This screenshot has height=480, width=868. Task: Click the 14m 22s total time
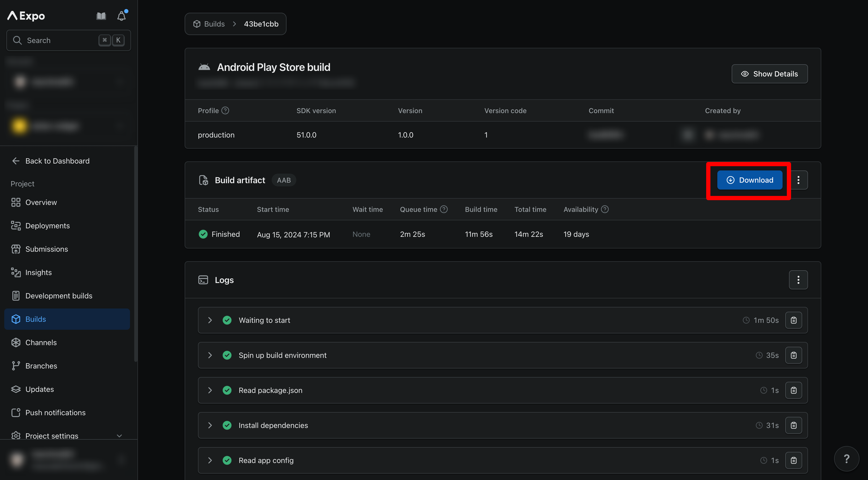[x=529, y=234]
